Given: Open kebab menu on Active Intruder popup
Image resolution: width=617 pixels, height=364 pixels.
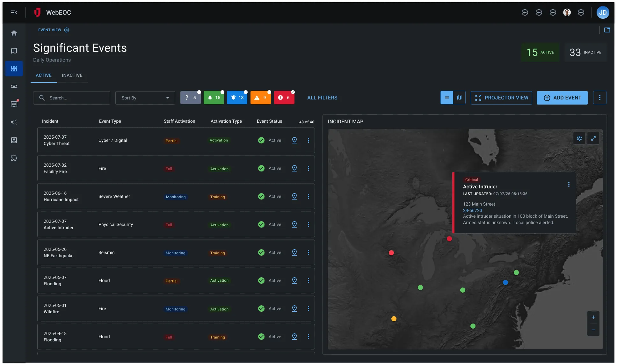Looking at the screenshot, I should pyautogui.click(x=569, y=184).
